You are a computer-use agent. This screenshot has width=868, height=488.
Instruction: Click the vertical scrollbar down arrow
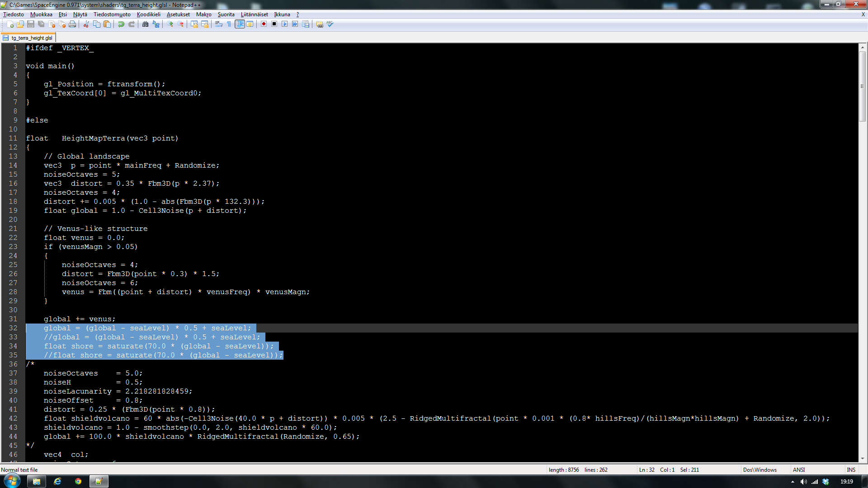(863, 458)
